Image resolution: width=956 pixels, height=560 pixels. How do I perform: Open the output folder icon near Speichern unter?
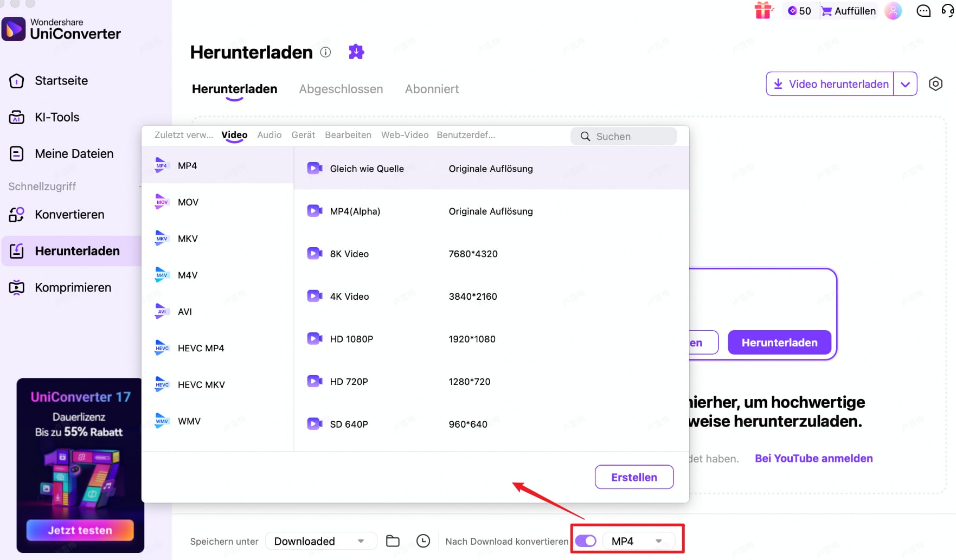[393, 540]
